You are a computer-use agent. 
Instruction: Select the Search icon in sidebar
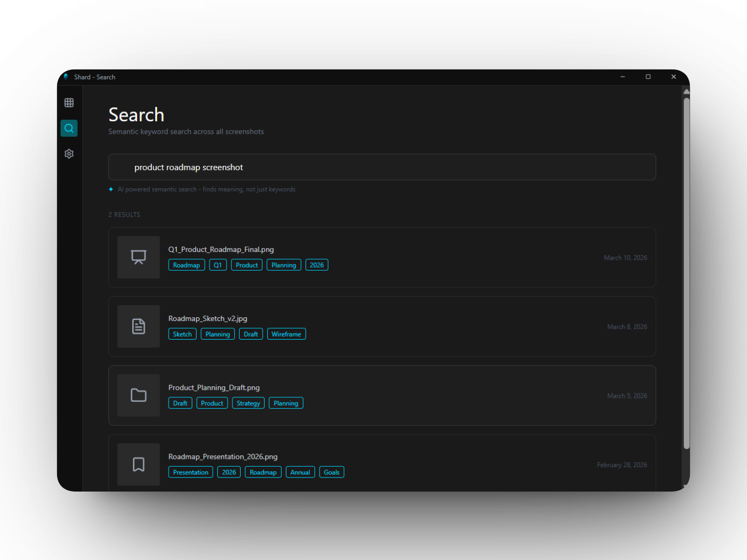coord(69,128)
